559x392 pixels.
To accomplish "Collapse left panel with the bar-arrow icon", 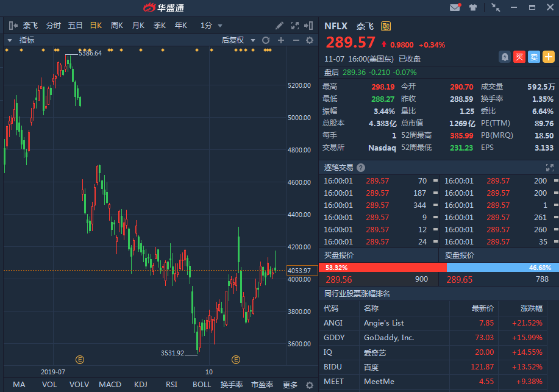I will tap(13, 26).
